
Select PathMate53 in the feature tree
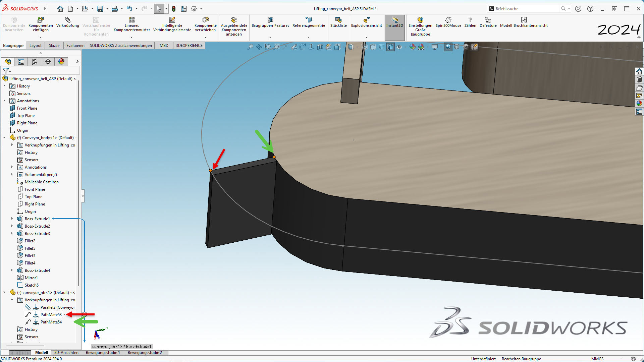pos(51,315)
